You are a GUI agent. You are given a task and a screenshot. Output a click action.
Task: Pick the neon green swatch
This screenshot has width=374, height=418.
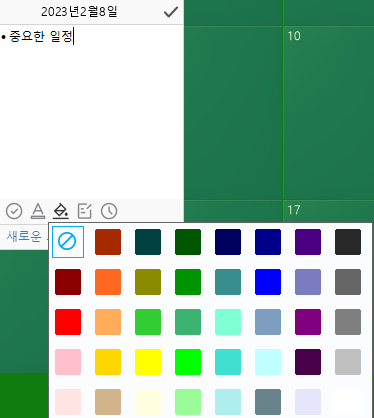[x=188, y=362]
